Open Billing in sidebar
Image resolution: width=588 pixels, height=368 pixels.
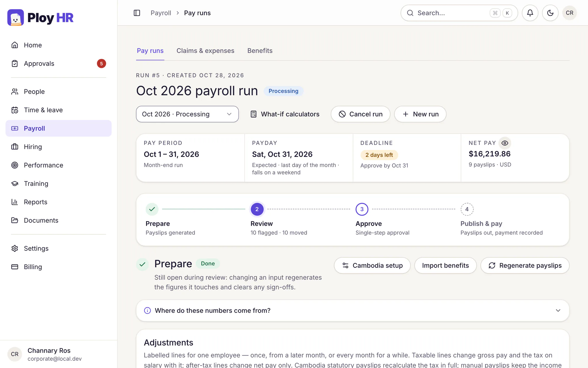tap(59, 267)
